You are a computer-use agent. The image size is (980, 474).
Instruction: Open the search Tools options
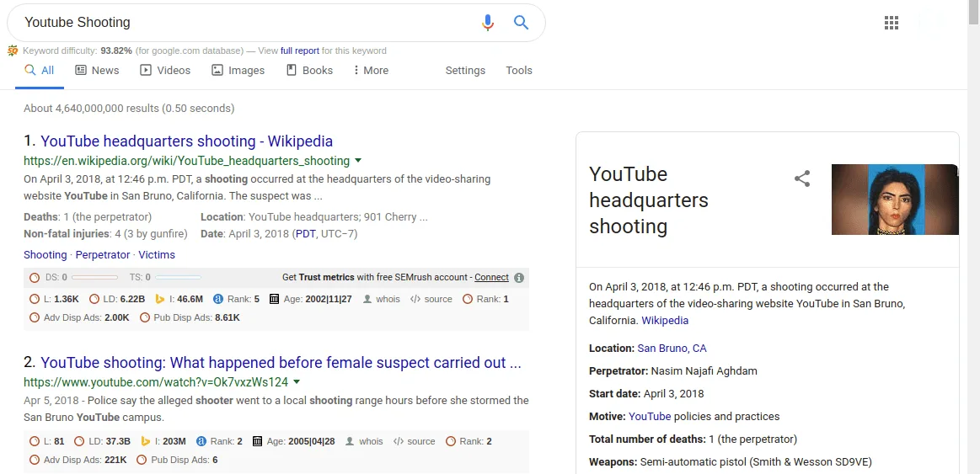coord(519,71)
